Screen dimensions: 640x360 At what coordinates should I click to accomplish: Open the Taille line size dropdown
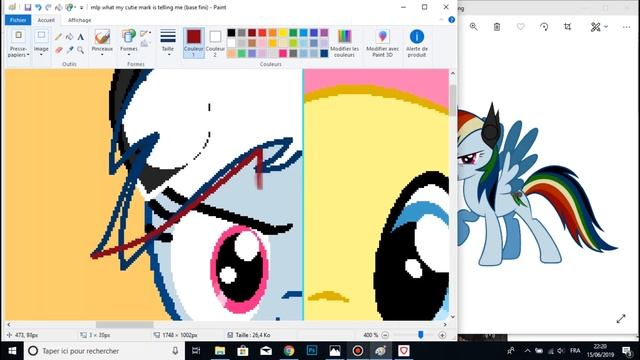(x=168, y=43)
